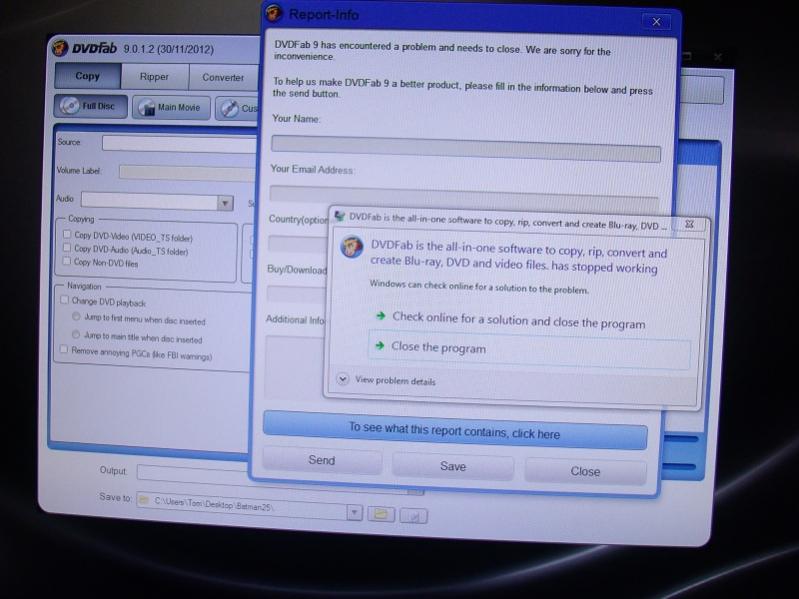799x599 pixels.
Task: Toggle Remove annoying PGCs checkbox
Action: tap(64, 349)
